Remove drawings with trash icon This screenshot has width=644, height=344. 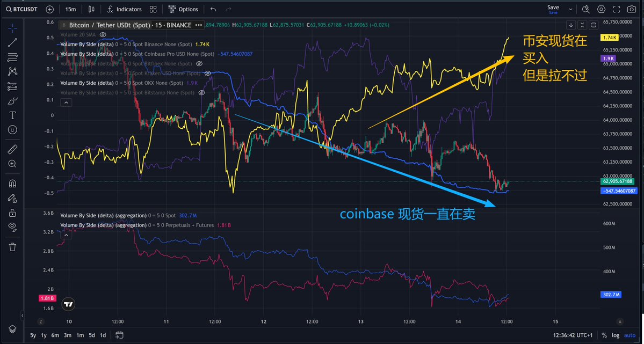12,247
